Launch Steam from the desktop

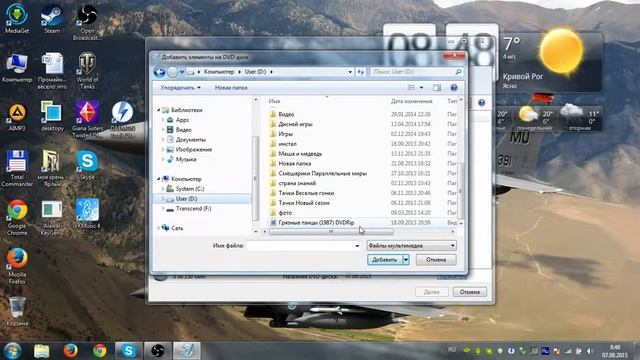click(x=52, y=18)
